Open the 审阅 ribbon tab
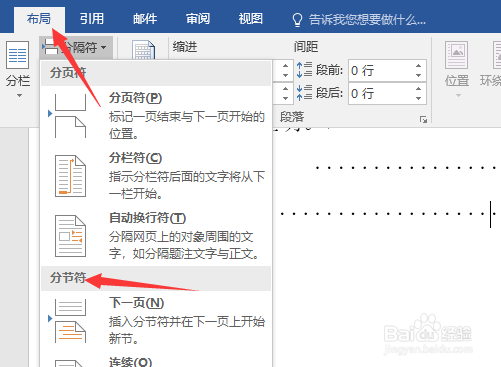The image size is (501, 367). [198, 19]
